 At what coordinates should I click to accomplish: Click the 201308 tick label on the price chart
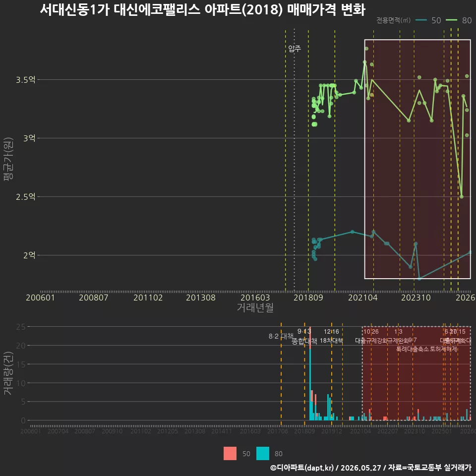coord(201,297)
